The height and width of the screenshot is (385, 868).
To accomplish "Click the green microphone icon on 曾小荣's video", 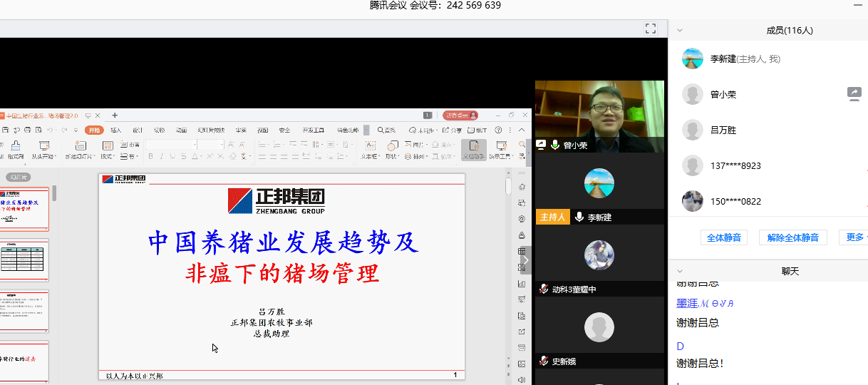I will coord(554,145).
